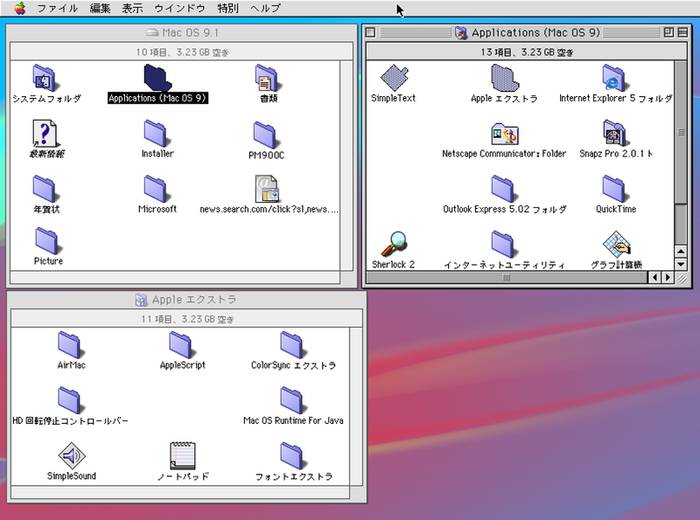
Task: Click the "11 項目、3.23 GB 空き" status text
Action: [187, 319]
